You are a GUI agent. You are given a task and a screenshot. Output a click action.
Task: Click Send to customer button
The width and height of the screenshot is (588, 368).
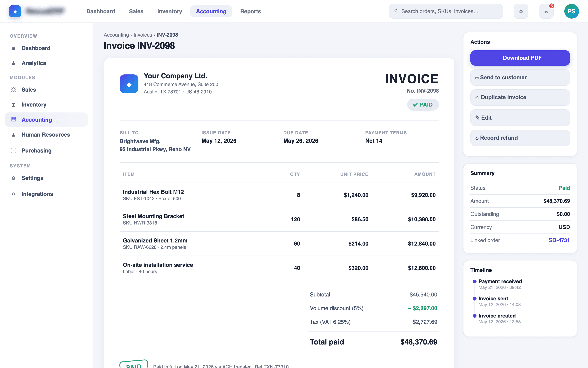[x=520, y=78]
